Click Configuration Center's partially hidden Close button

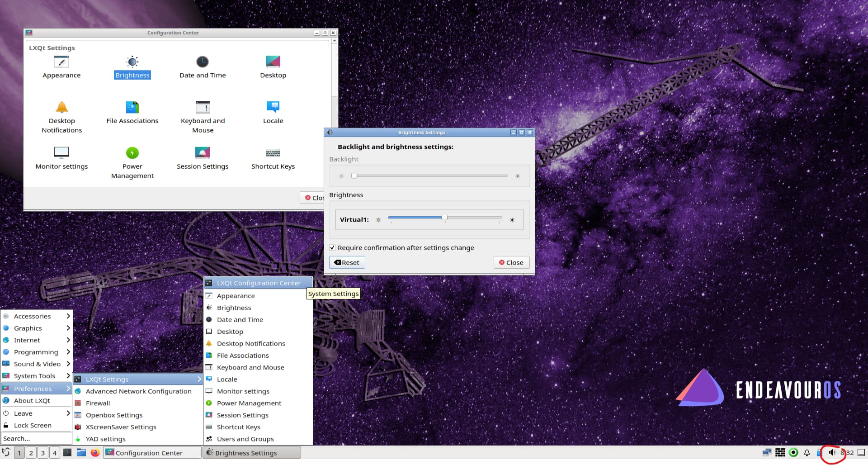pyautogui.click(x=312, y=198)
